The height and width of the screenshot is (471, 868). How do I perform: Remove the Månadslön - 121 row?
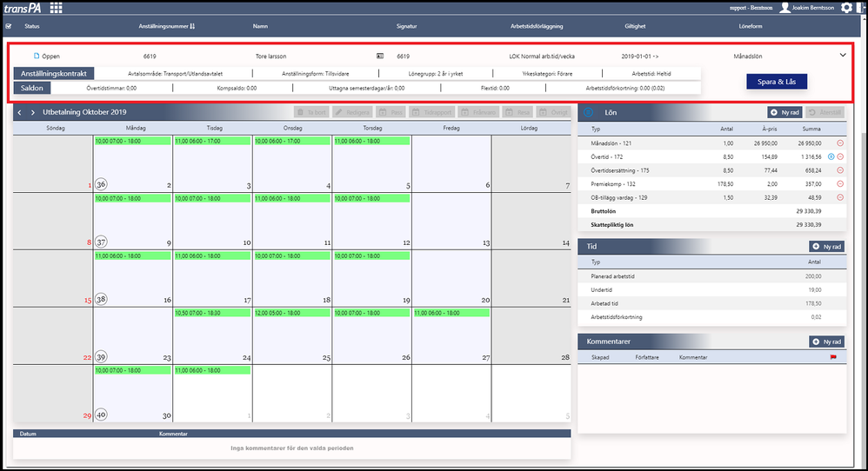click(840, 143)
